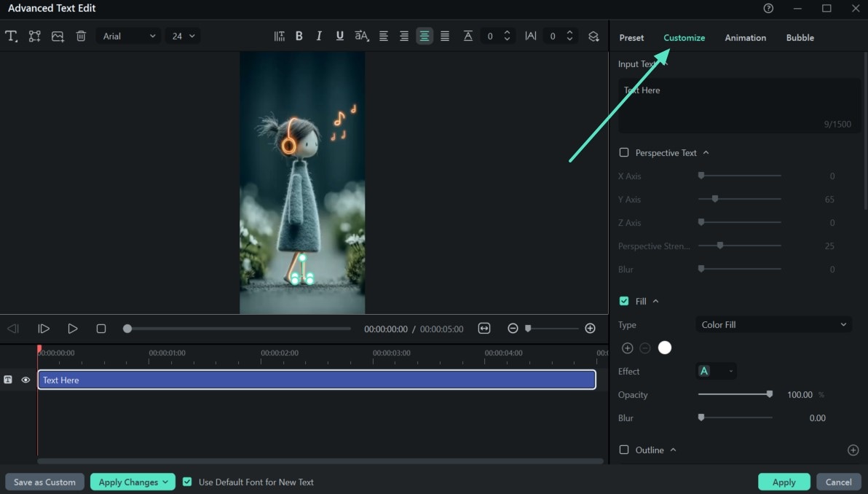Image resolution: width=868 pixels, height=494 pixels.
Task: Enable the Perspective Text checkbox
Action: pyautogui.click(x=624, y=152)
